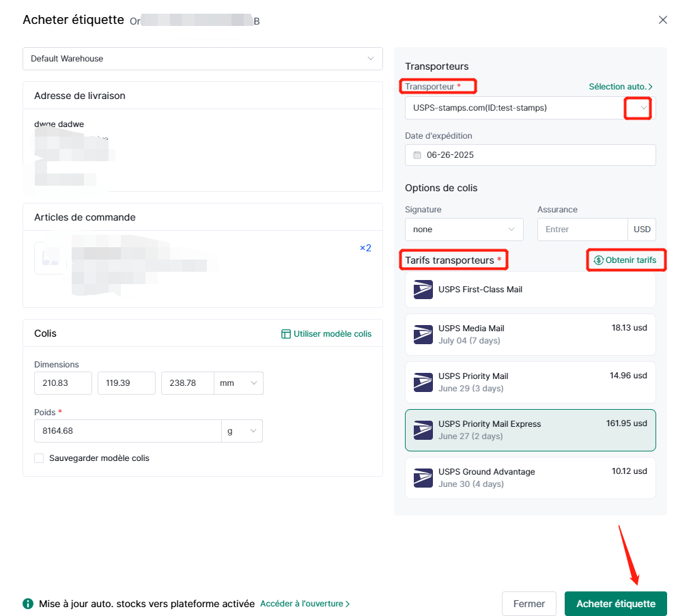Check Sauvegarder modèle colis checkbox
The image size is (676, 616).
click(x=39, y=458)
